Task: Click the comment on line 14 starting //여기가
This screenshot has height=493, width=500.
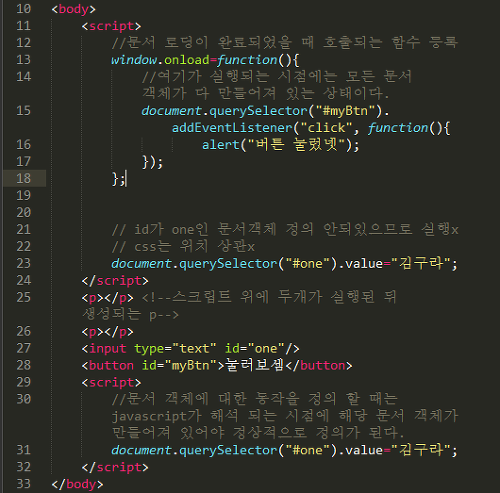Action: coord(277,85)
